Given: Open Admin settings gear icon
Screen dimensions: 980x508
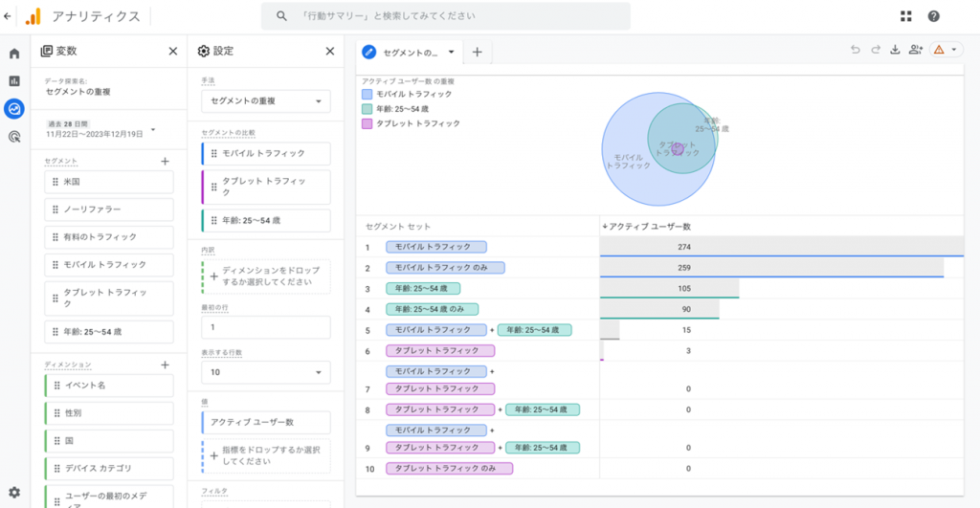Looking at the screenshot, I should click(14, 492).
